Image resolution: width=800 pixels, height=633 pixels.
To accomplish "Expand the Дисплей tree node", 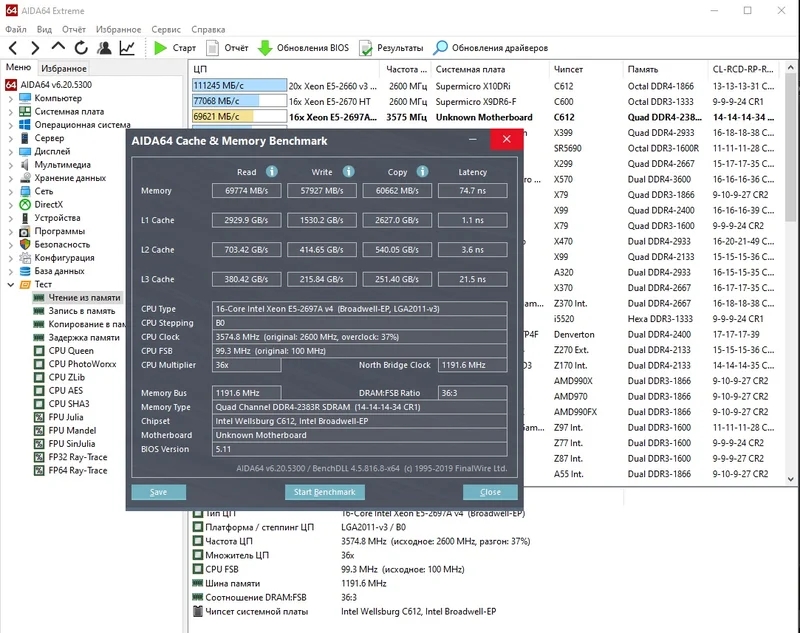I will 11,151.
